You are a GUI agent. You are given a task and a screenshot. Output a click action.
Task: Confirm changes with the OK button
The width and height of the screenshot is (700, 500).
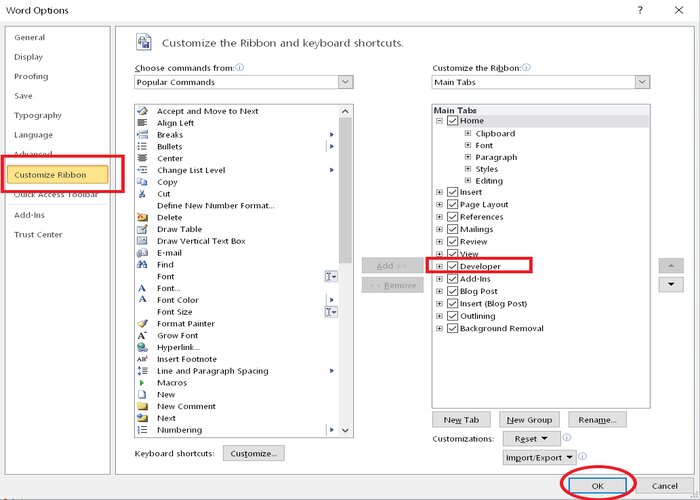[598, 486]
